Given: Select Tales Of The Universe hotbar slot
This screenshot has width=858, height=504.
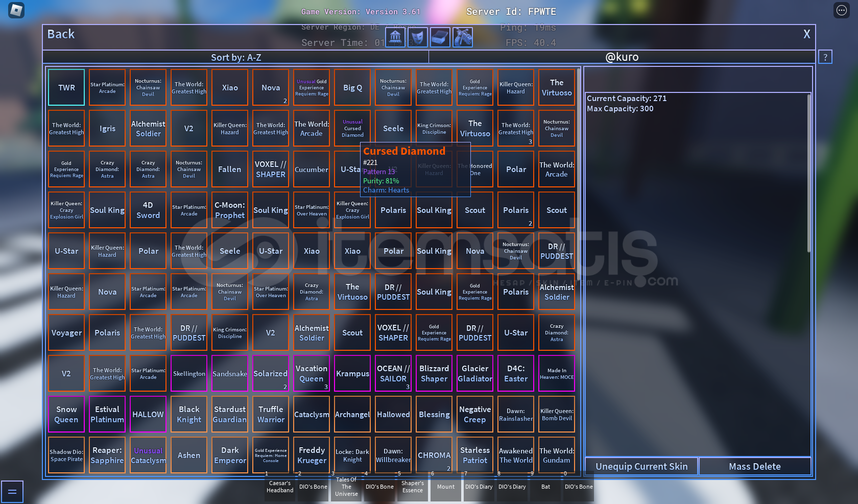Looking at the screenshot, I should point(346,487).
